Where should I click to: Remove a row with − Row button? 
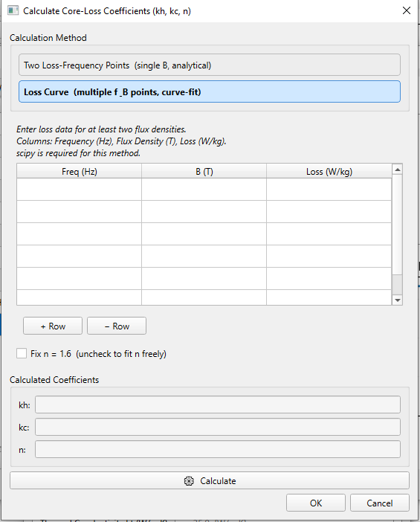[x=117, y=326]
